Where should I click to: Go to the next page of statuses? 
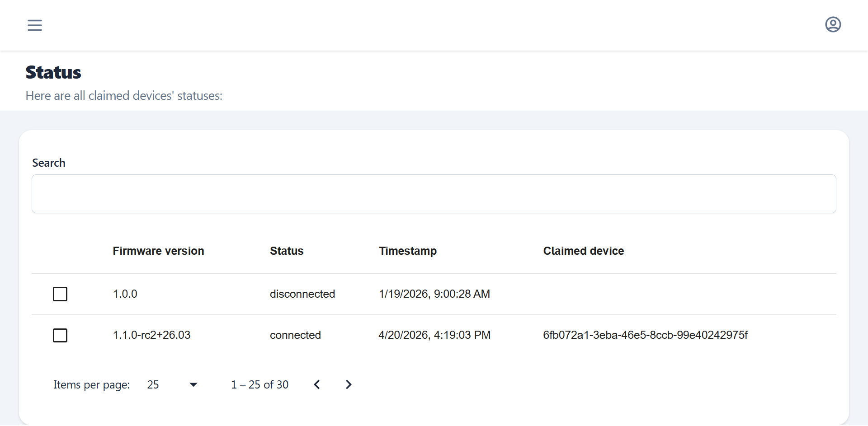348,384
